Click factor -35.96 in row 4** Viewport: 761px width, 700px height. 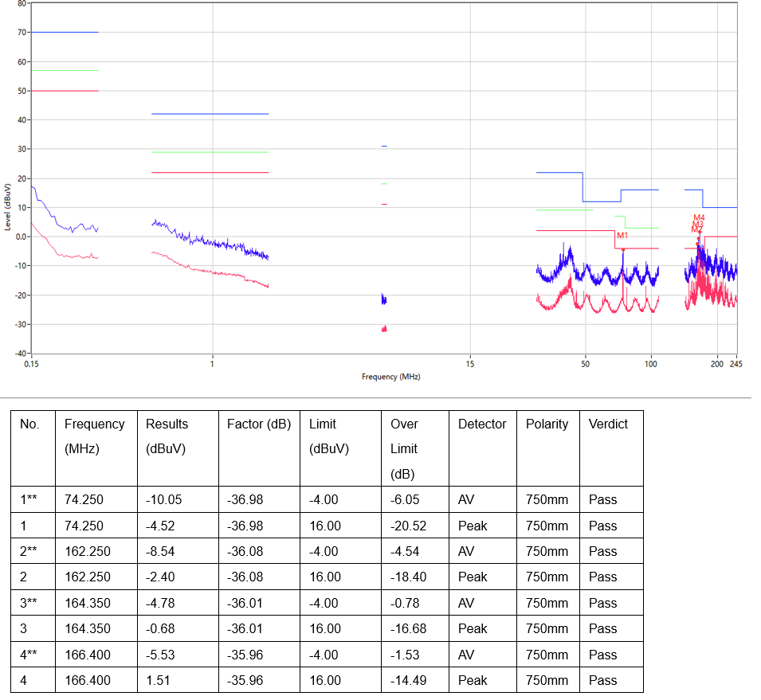(245, 655)
